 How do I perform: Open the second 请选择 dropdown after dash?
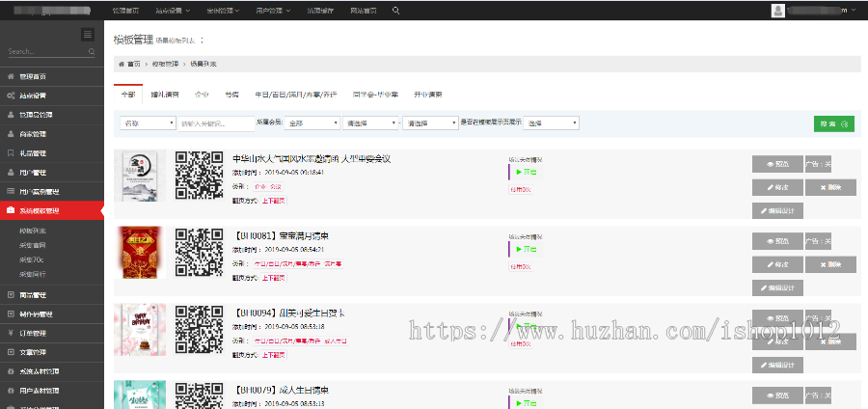[x=430, y=123]
